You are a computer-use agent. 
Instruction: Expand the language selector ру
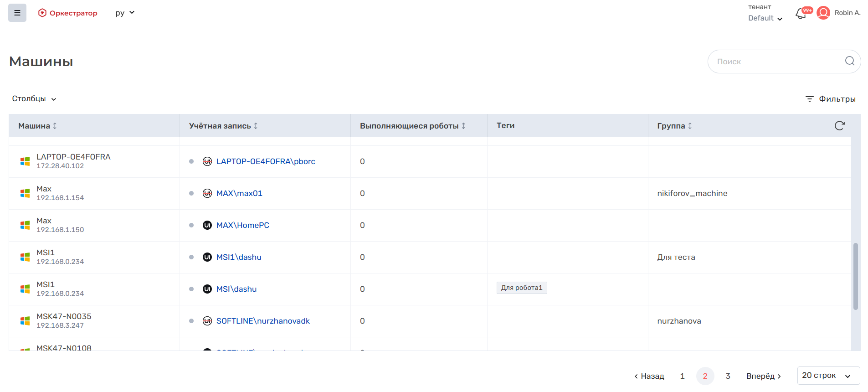[125, 13]
